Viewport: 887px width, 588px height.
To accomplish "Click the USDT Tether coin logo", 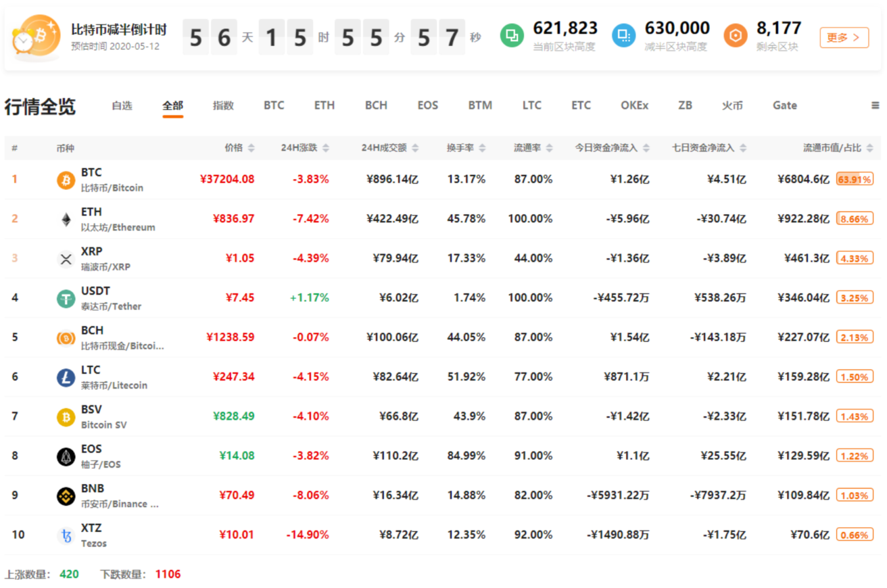I will [x=66, y=298].
